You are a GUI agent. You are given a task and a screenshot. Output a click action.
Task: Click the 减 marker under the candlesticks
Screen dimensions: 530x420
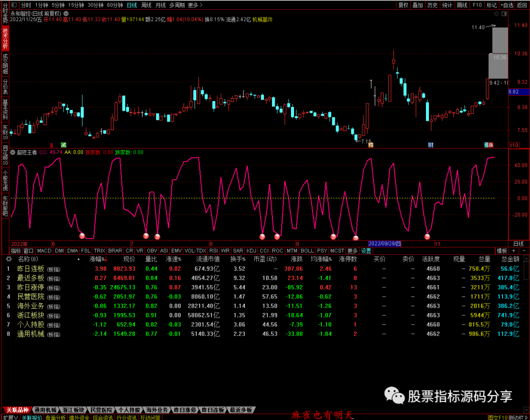click(63, 145)
